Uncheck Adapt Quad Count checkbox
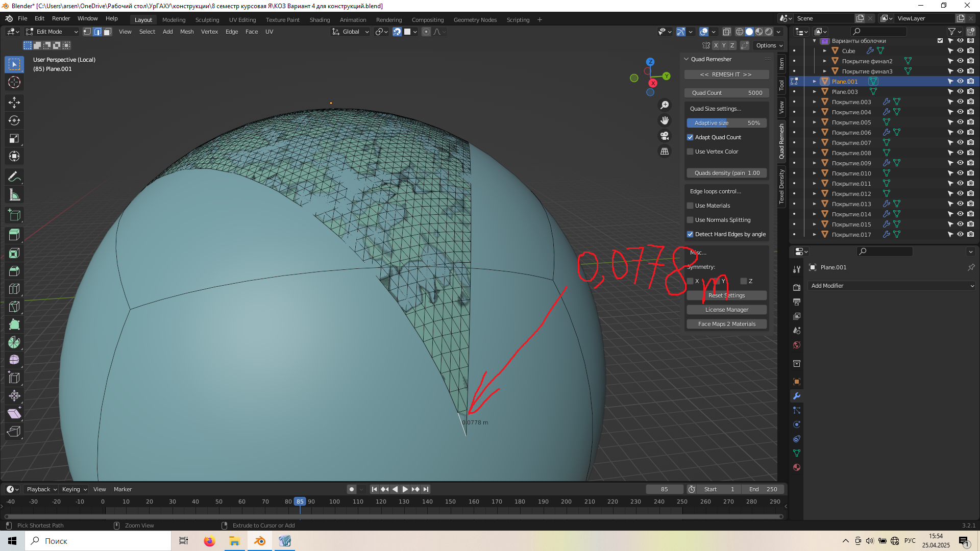980x551 pixels. coord(690,137)
